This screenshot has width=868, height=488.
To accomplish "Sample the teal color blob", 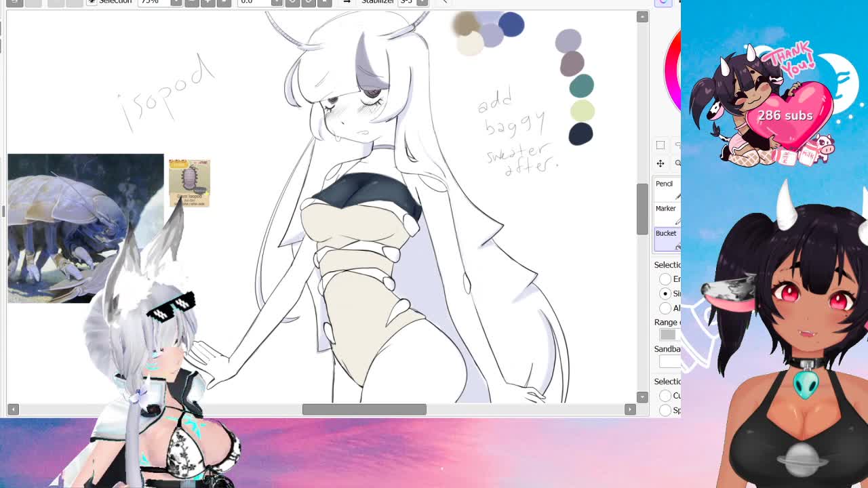I will (581, 86).
